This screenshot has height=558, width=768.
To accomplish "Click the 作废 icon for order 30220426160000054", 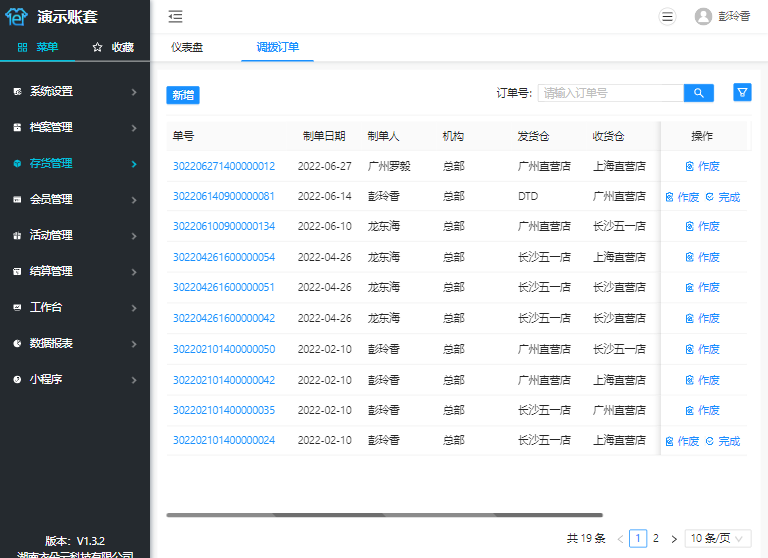I will [x=690, y=257].
